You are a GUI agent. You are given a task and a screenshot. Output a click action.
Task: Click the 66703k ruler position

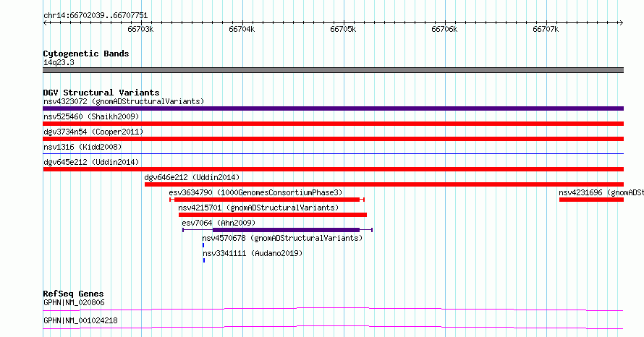pos(140,29)
